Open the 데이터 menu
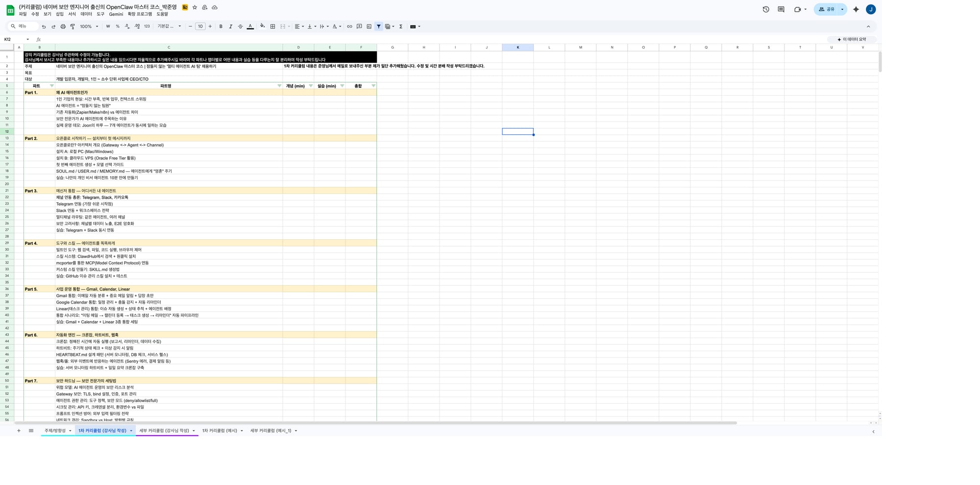Viewport: 980px width, 485px height. click(86, 14)
